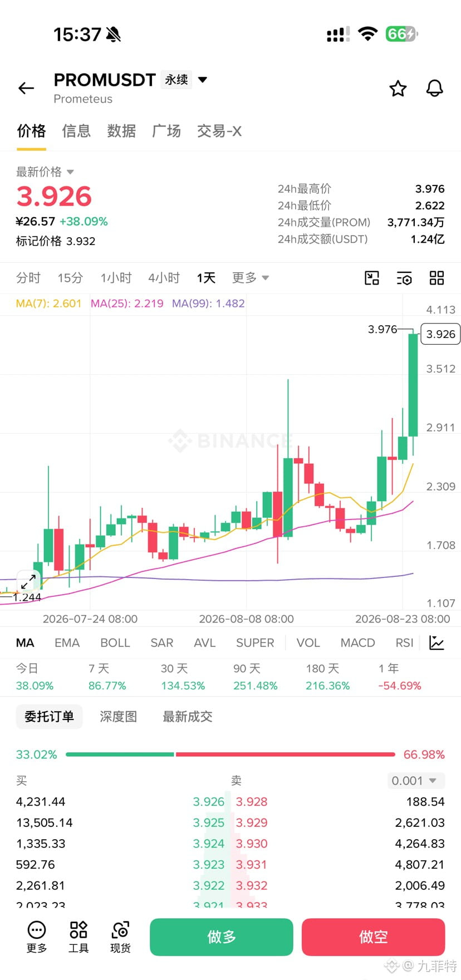Viewport: 461px width, 980px height.
Task: Tap the 永续 perpetual tag
Action: point(176,80)
